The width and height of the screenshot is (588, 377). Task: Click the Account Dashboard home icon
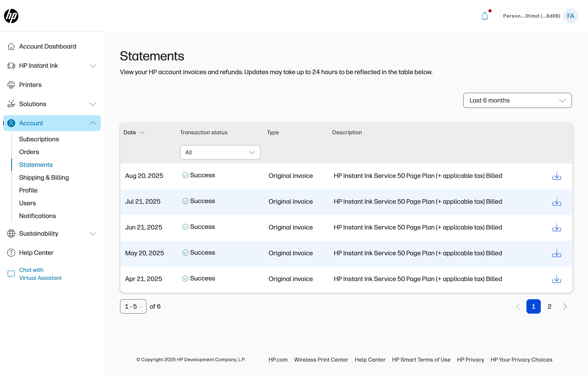[11, 47]
